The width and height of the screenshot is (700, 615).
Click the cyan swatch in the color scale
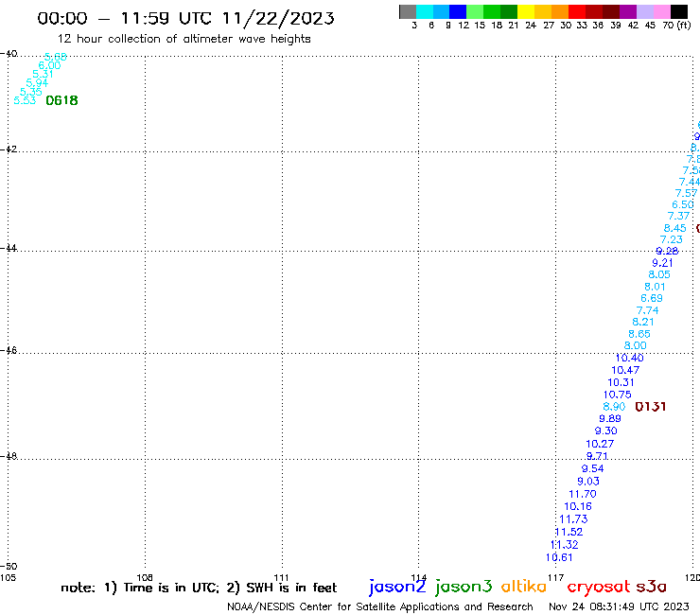click(x=425, y=11)
